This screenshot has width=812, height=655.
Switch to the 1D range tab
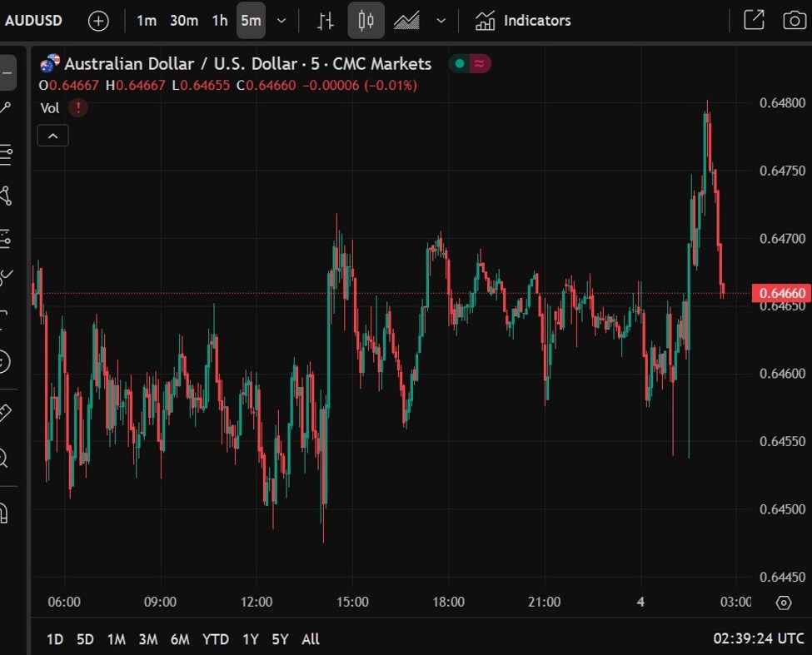(x=54, y=639)
